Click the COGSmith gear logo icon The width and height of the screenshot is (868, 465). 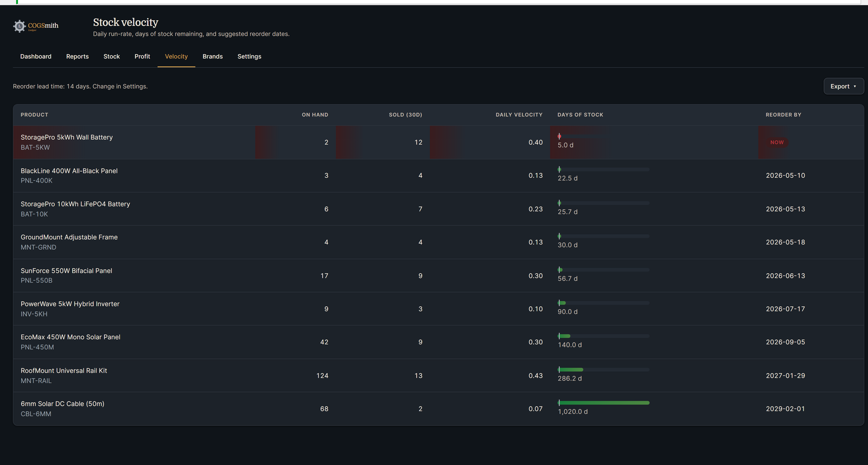point(20,26)
